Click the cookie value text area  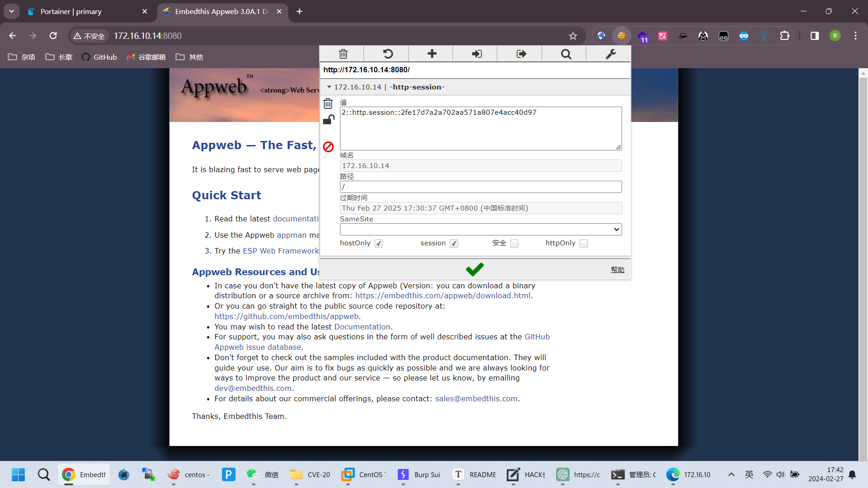(x=481, y=128)
